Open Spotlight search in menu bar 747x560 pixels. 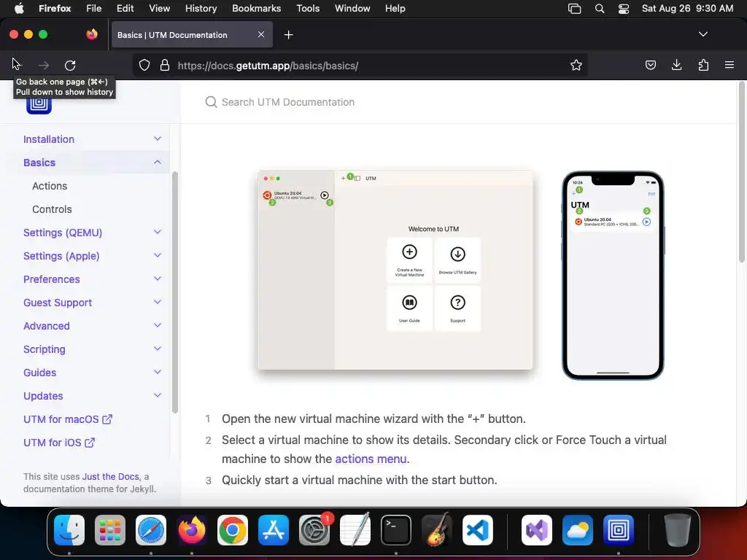click(x=600, y=9)
